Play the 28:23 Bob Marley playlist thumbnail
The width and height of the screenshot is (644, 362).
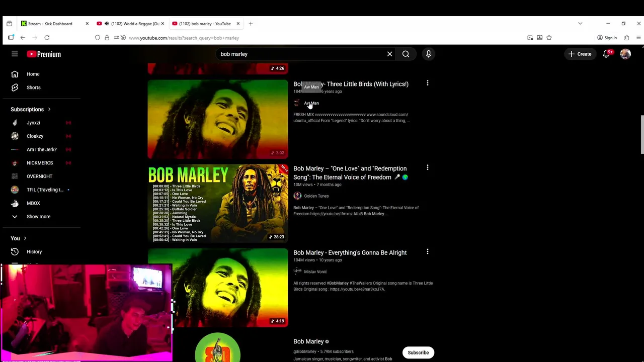click(218, 203)
